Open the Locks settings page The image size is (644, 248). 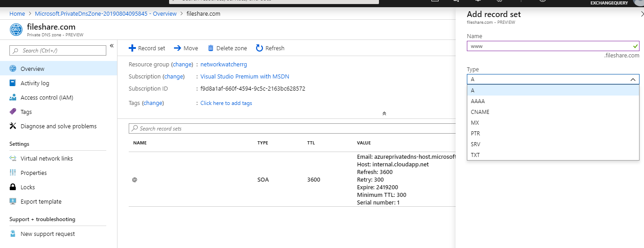(x=27, y=187)
